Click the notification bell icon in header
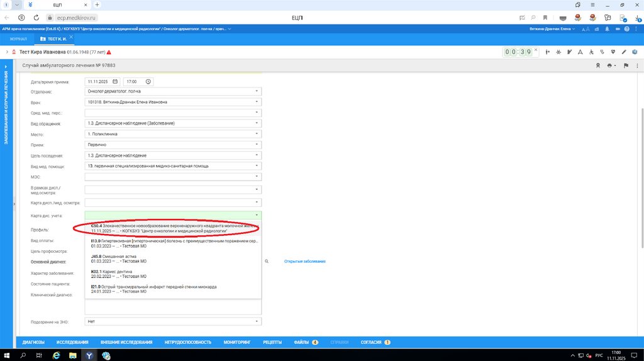The image size is (644, 361). [607, 29]
